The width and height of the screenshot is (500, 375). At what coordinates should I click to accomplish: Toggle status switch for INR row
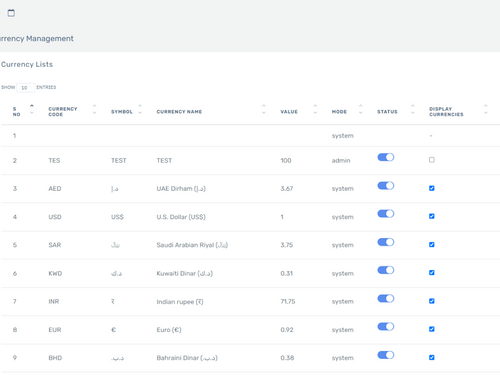(386, 298)
